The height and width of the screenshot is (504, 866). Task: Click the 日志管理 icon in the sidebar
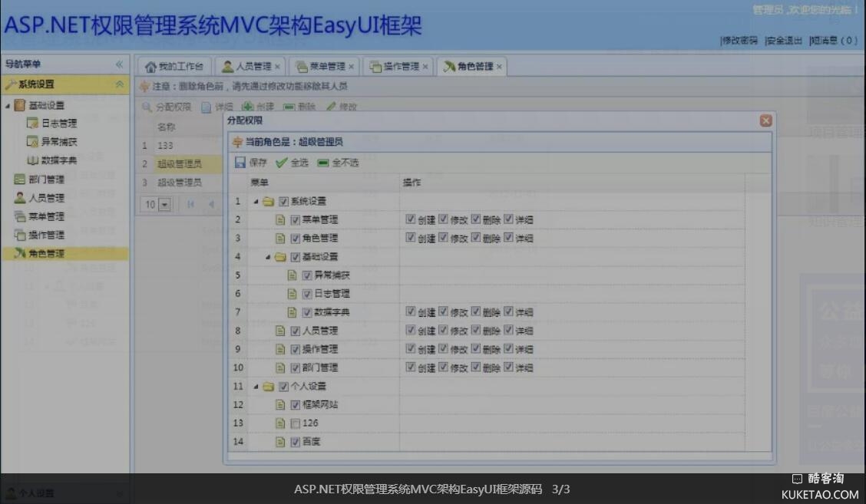tap(32, 123)
